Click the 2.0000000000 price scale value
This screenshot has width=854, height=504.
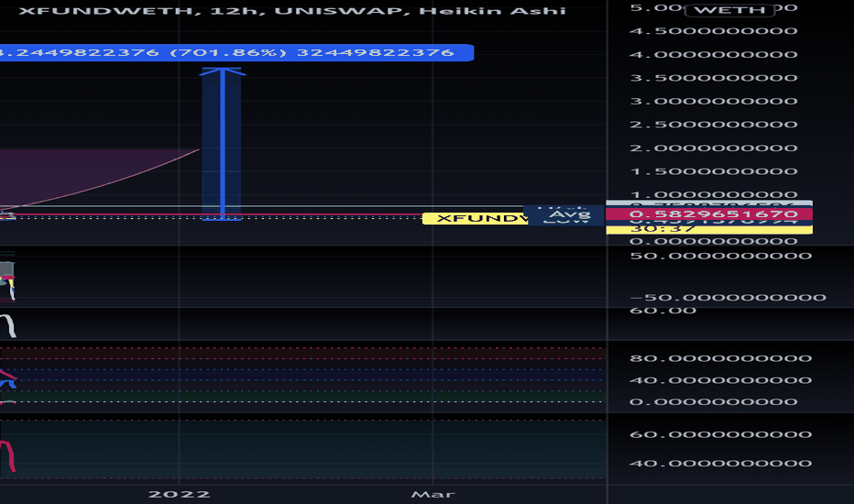pos(714,148)
